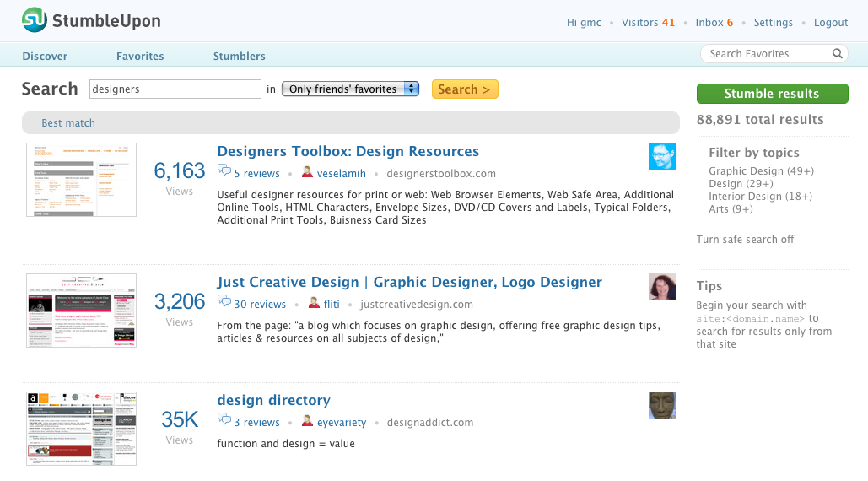Screen dimensions: 868x481
Task: Open the 'Only friends' favorites' dropdown
Action: [350, 89]
